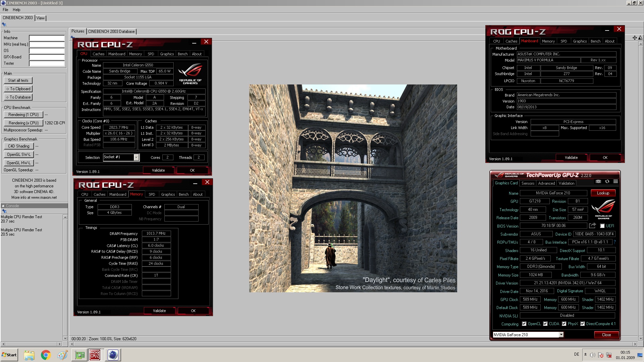Click the Console scrollbar down arrow
Screen dimensions: 644x362
65,338
